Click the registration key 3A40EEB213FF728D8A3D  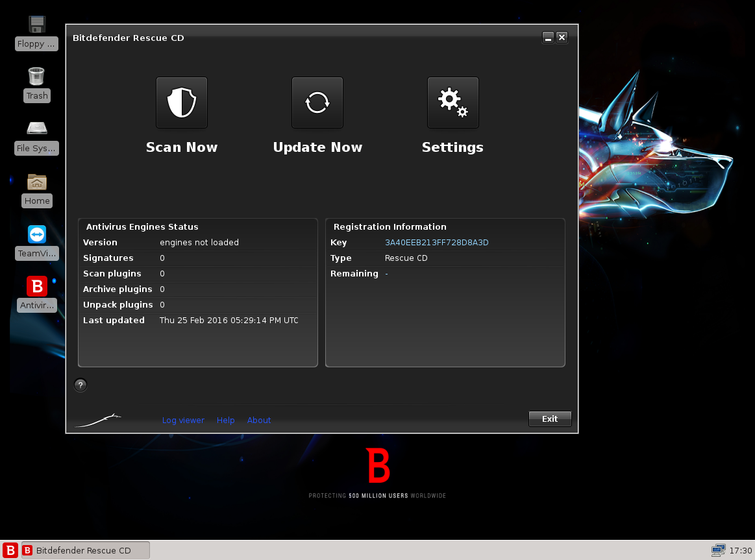pos(436,243)
